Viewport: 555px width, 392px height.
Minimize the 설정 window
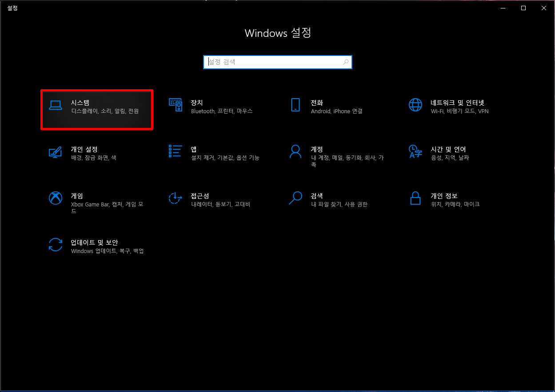pyautogui.click(x=503, y=8)
